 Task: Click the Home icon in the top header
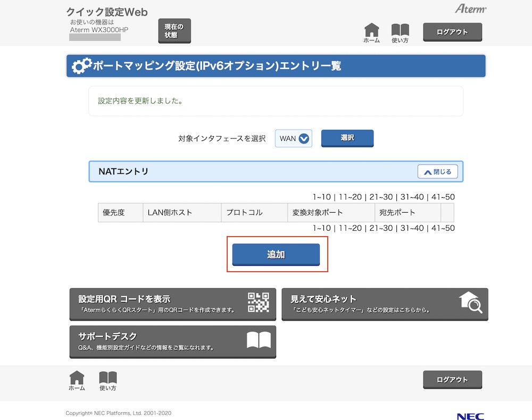pyautogui.click(x=371, y=31)
